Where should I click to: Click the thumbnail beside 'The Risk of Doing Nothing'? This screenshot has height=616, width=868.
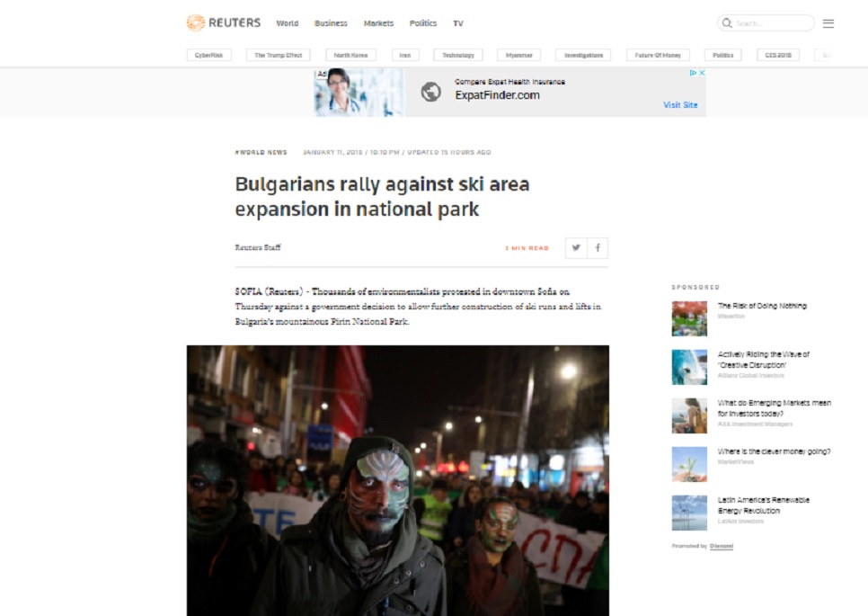pos(689,318)
